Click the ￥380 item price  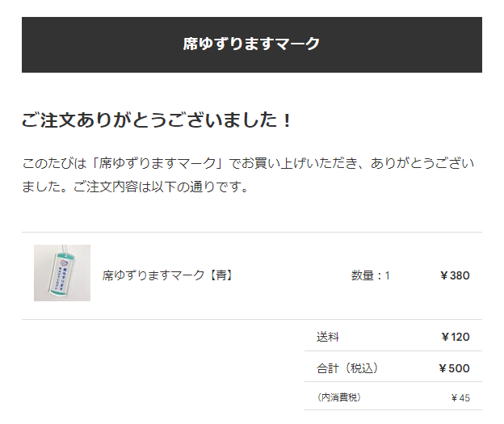455,275
